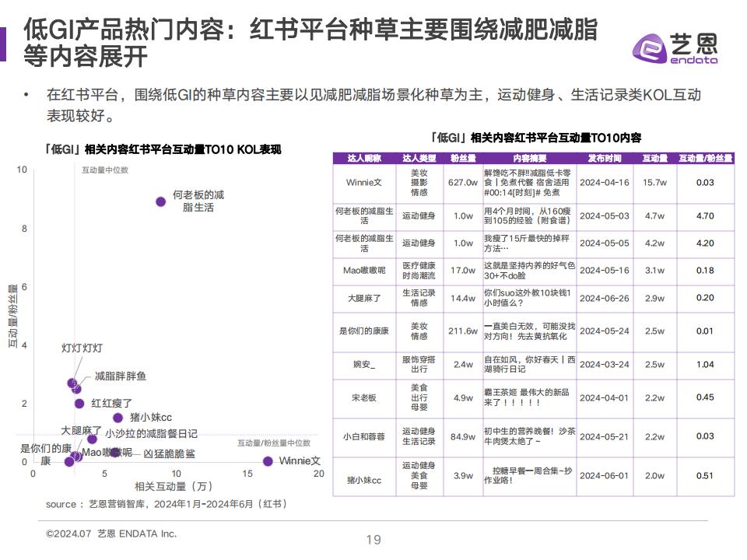
Task: Click the 211.6w fans cell
Action: tap(462, 331)
